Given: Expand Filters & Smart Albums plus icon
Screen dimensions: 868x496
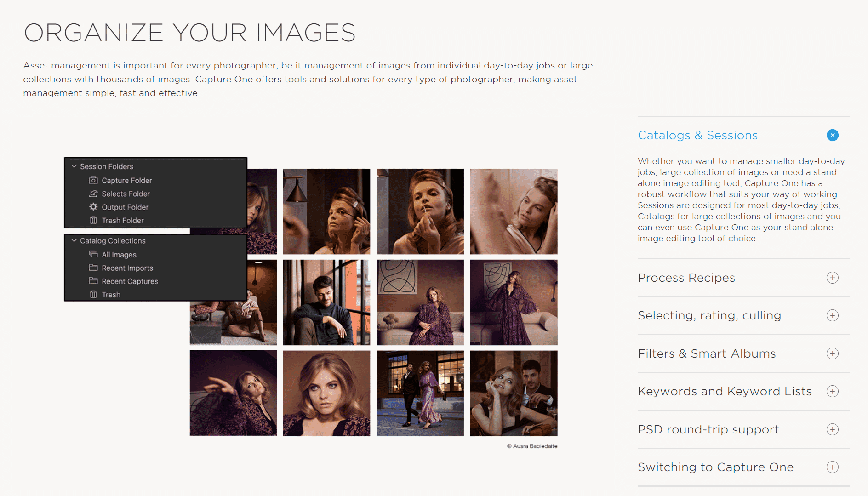Looking at the screenshot, I should pos(832,353).
